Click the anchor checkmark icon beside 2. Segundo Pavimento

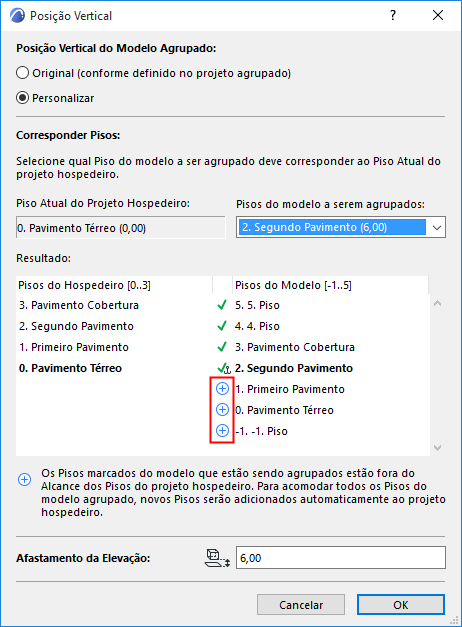[224, 368]
